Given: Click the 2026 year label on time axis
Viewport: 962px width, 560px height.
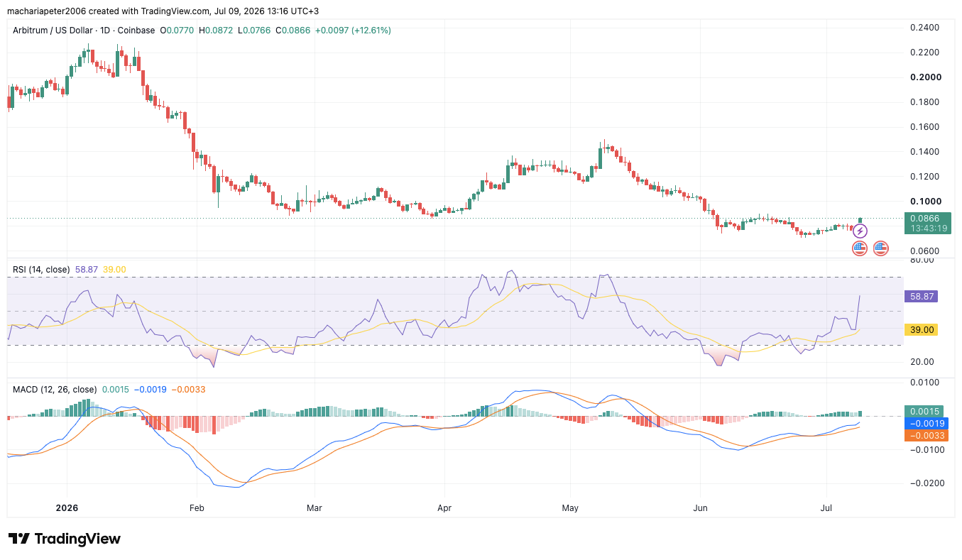Looking at the screenshot, I should pyautogui.click(x=67, y=508).
